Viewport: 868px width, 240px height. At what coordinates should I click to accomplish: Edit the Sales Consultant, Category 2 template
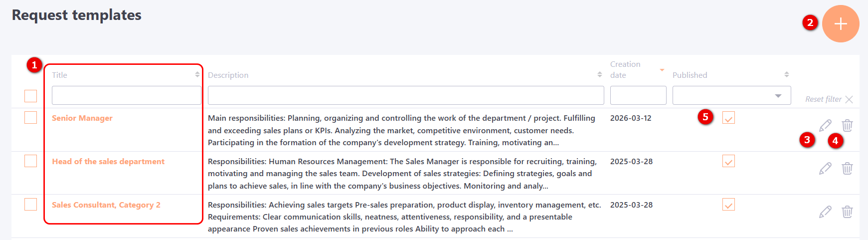pyautogui.click(x=825, y=212)
